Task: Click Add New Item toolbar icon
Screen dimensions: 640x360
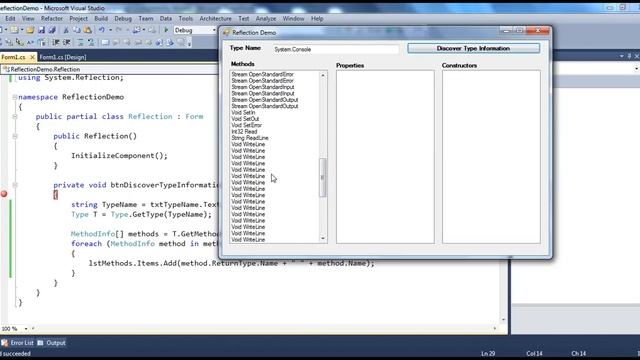Action: [x=14, y=30]
